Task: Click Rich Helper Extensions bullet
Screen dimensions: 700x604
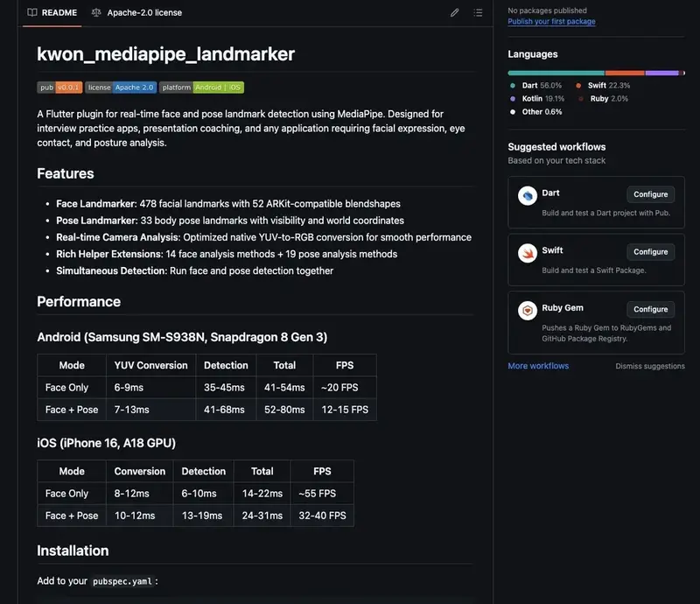Action: coord(227,254)
